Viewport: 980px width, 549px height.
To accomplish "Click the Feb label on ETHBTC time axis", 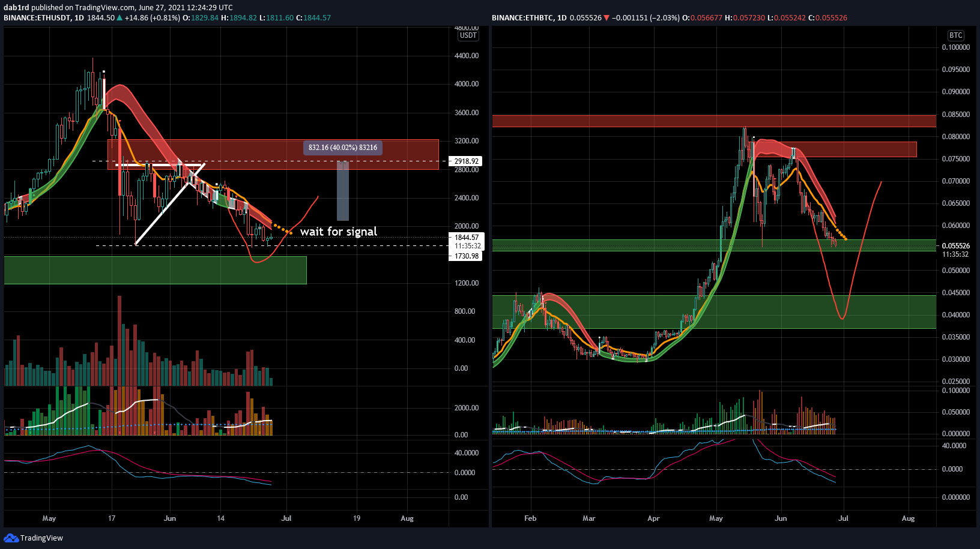I will [530, 518].
